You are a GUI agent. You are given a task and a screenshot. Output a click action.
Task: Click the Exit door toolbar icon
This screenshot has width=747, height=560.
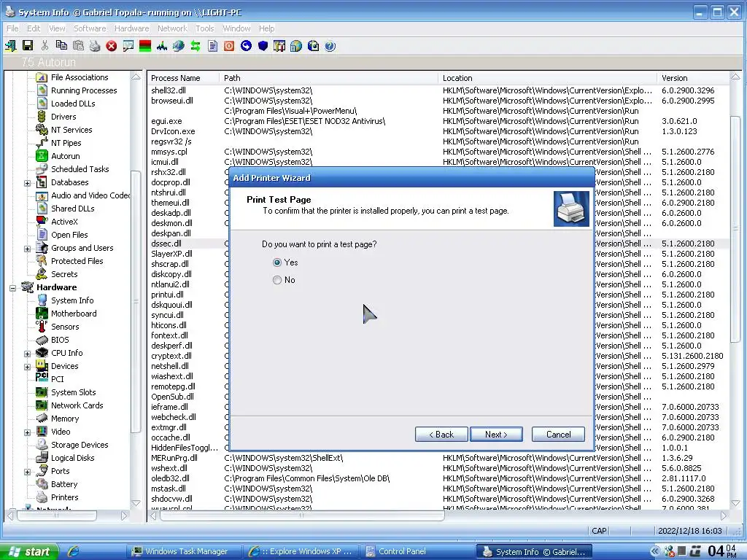pyautogui.click(x=10, y=46)
